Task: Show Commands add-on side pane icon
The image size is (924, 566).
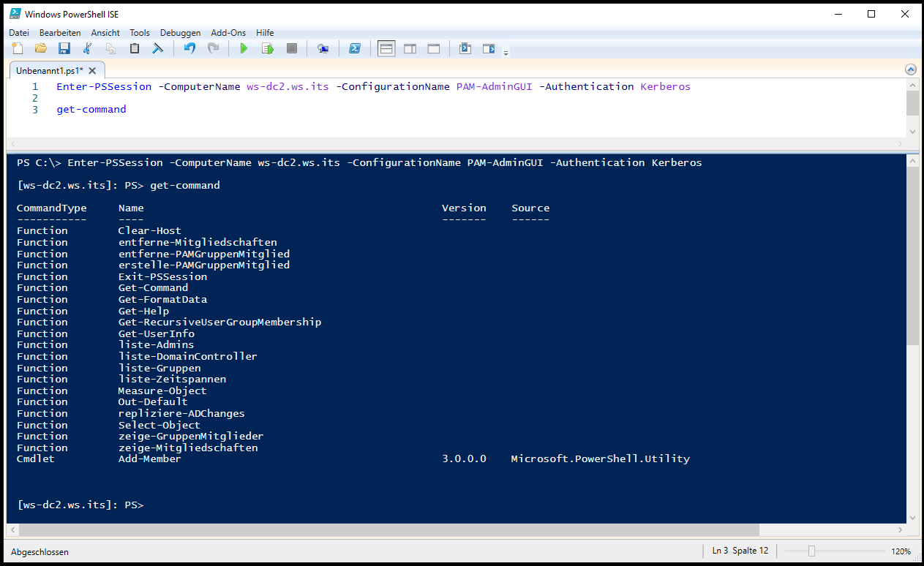Action: pyautogui.click(x=488, y=49)
